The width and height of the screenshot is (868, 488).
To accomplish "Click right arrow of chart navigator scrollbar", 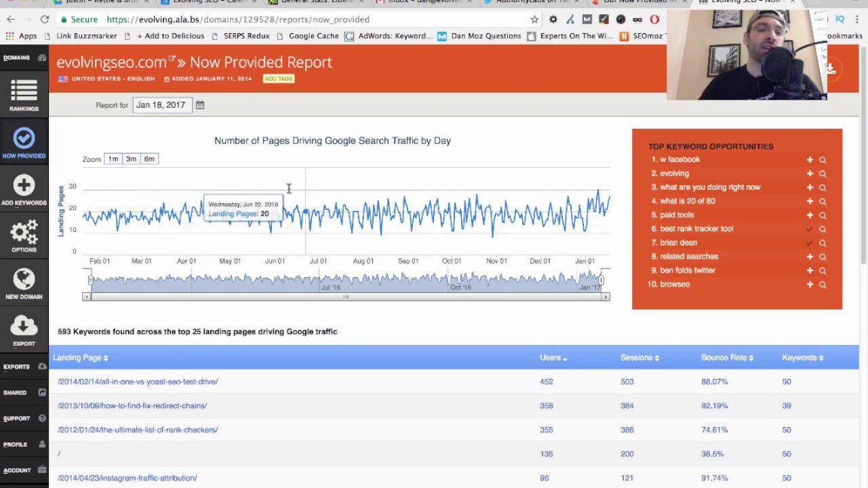I will coord(606,297).
